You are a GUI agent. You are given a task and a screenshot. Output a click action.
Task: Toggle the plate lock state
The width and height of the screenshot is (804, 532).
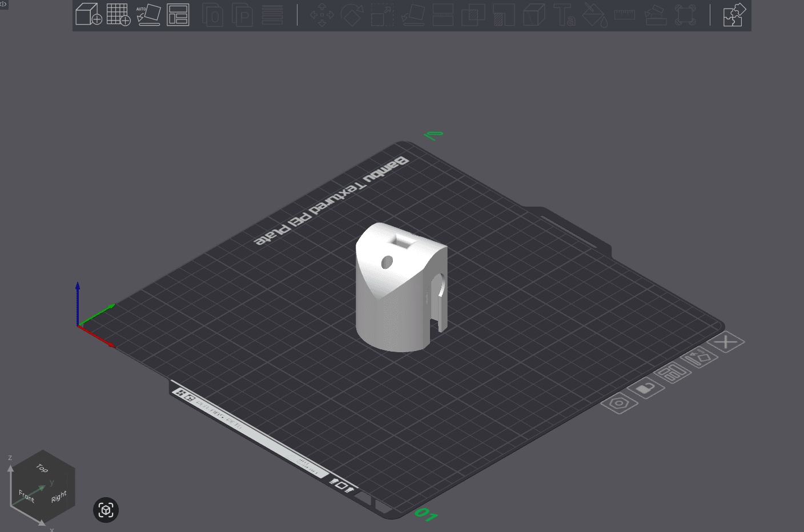(x=647, y=388)
